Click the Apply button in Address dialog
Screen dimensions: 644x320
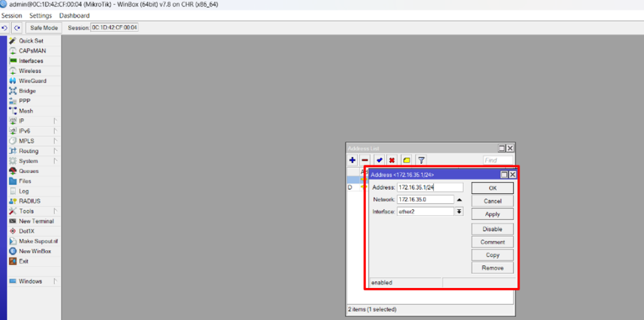point(492,214)
